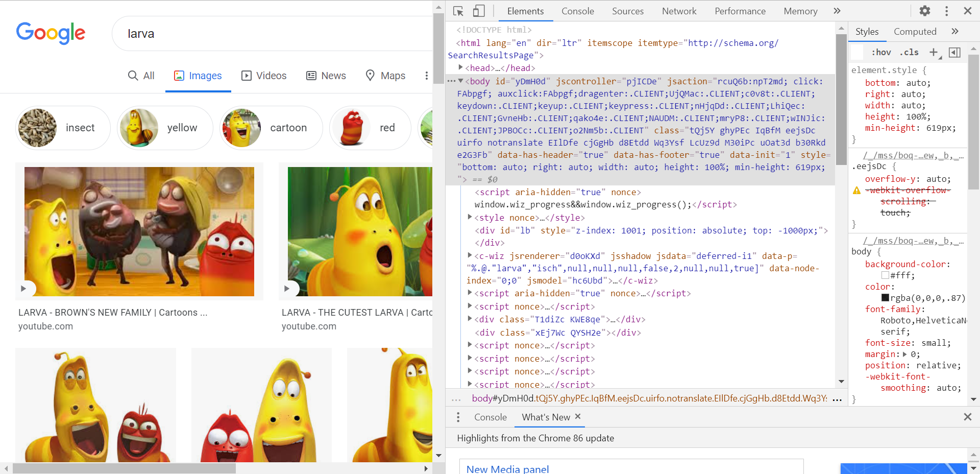
Task: Switch Google search to the All tab
Action: 141,76
